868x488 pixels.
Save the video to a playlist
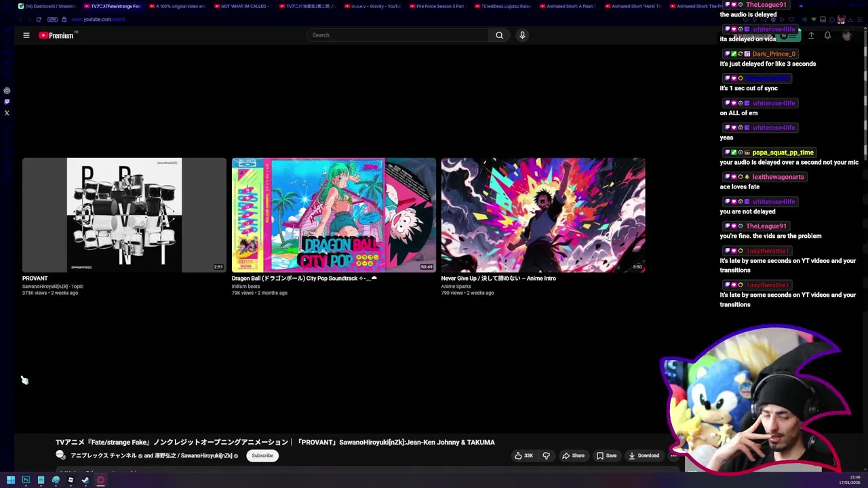click(606, 455)
